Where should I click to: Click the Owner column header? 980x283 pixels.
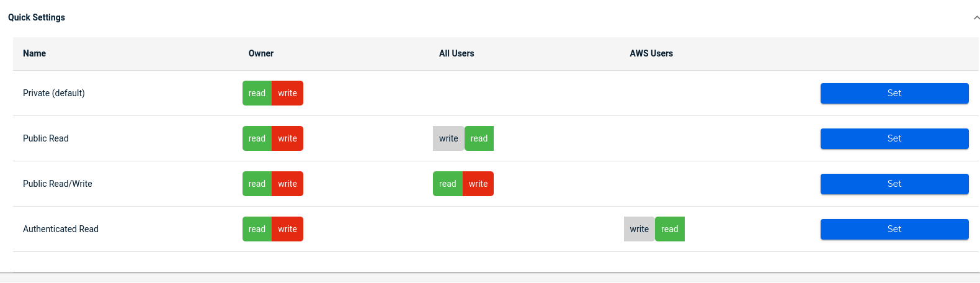[x=261, y=53]
